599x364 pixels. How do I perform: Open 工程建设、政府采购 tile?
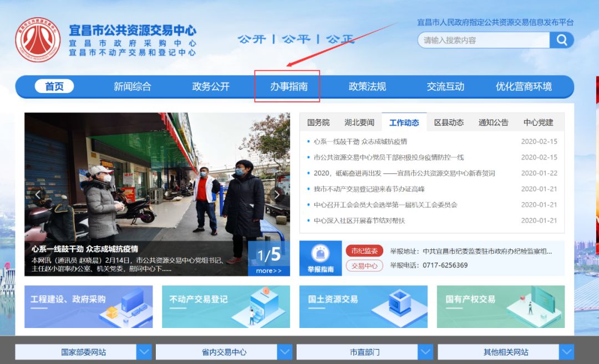(x=89, y=307)
